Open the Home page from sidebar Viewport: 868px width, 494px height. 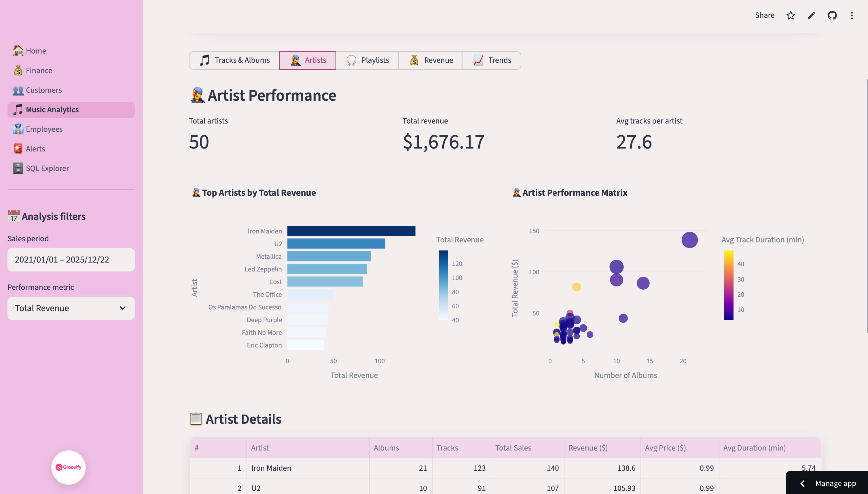coord(36,51)
